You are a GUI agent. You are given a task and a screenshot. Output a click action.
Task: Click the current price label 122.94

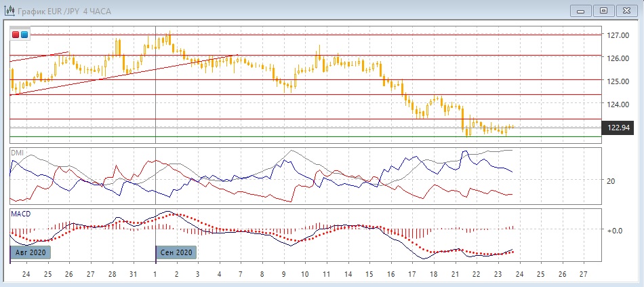pos(618,128)
